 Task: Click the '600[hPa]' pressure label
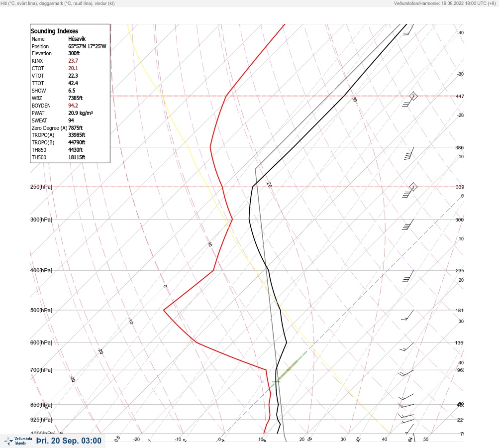41,342
